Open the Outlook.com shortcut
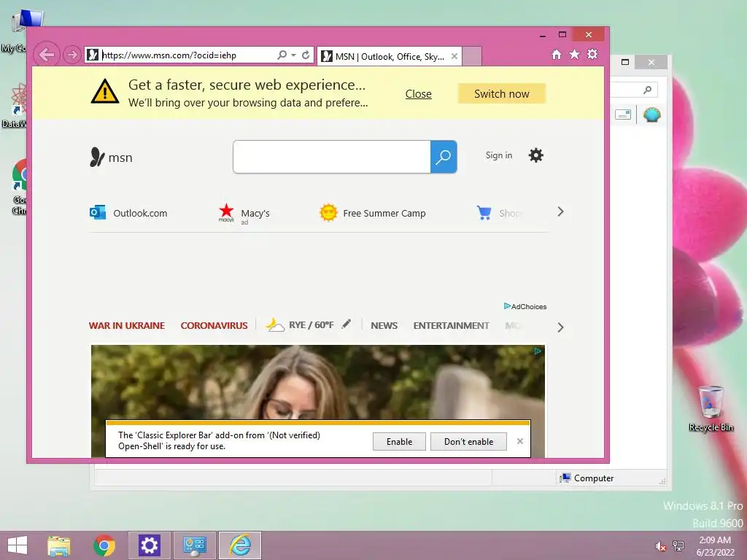This screenshot has width=747, height=560. [x=128, y=213]
